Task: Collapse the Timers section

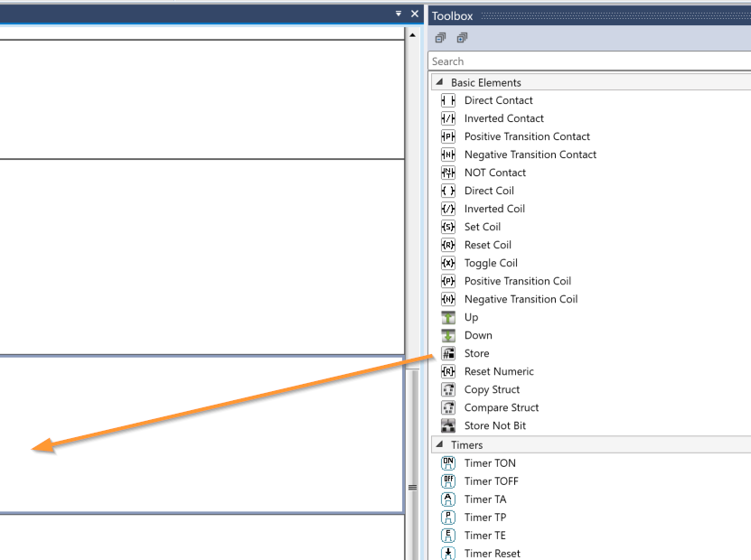Action: (440, 444)
